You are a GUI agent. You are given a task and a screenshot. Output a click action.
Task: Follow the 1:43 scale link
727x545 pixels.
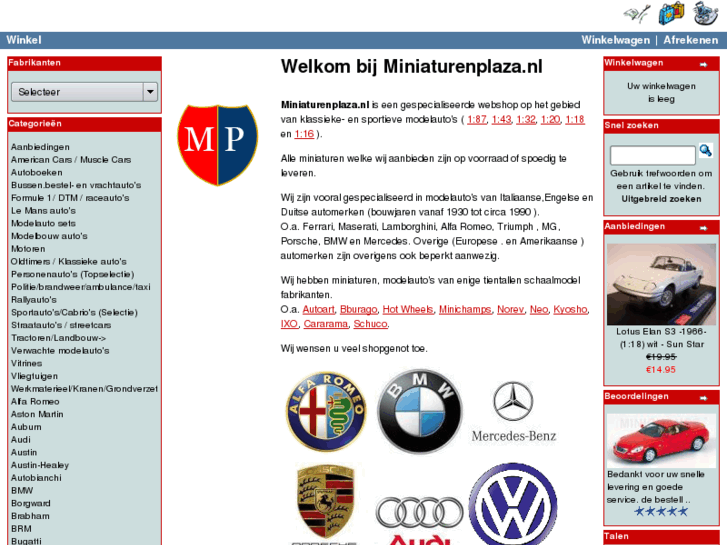(x=501, y=120)
